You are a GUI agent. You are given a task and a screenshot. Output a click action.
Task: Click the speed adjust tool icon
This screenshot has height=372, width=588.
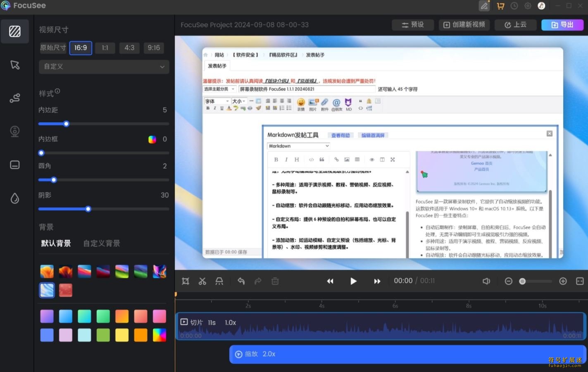click(219, 281)
